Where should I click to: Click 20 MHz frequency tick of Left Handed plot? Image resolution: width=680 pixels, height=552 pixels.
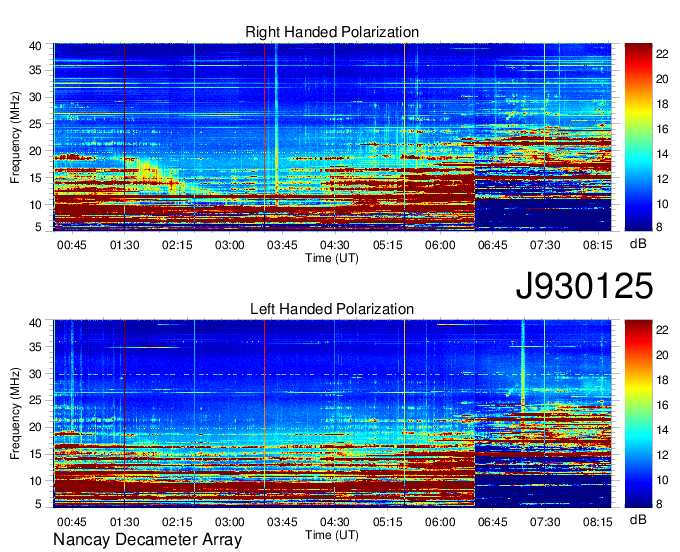tap(35, 428)
